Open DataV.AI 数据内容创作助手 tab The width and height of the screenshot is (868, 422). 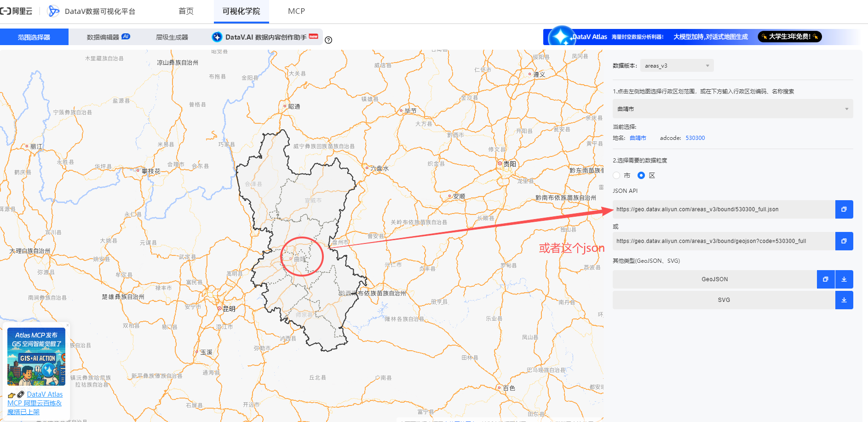(x=265, y=37)
